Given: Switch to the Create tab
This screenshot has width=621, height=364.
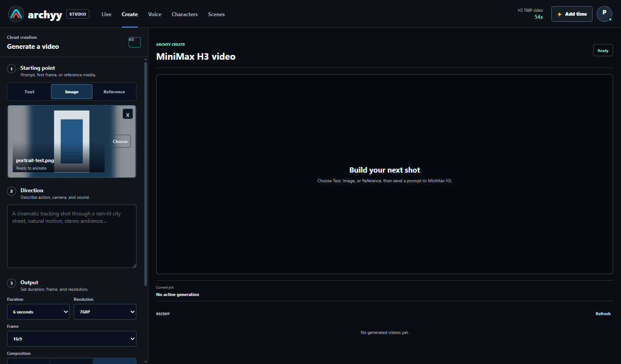Looking at the screenshot, I should [x=130, y=14].
